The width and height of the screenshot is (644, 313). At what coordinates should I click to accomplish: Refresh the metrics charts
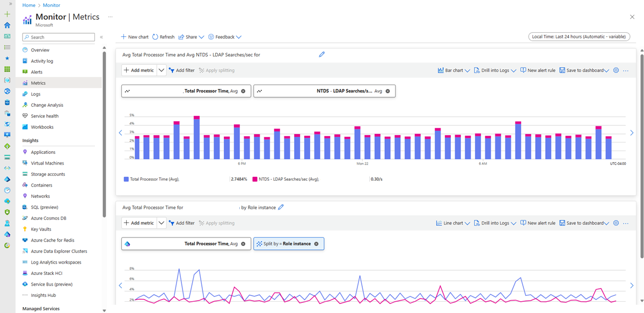(164, 37)
